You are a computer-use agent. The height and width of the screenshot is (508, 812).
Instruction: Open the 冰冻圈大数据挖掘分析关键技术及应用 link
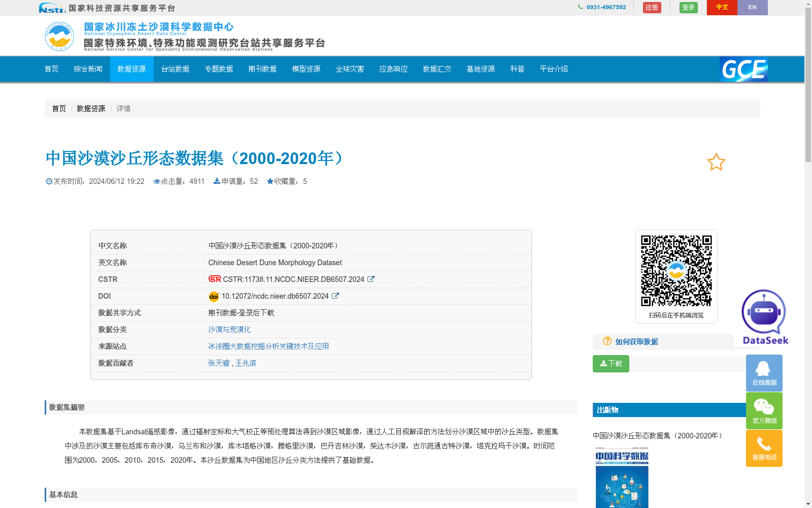point(268,346)
